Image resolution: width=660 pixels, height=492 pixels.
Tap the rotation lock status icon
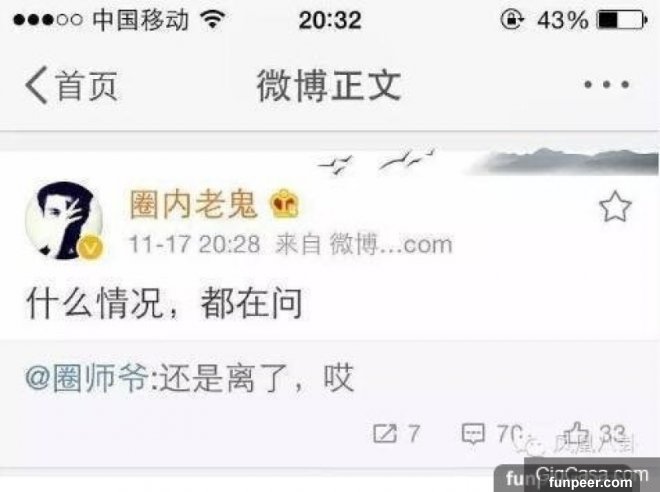(x=512, y=19)
